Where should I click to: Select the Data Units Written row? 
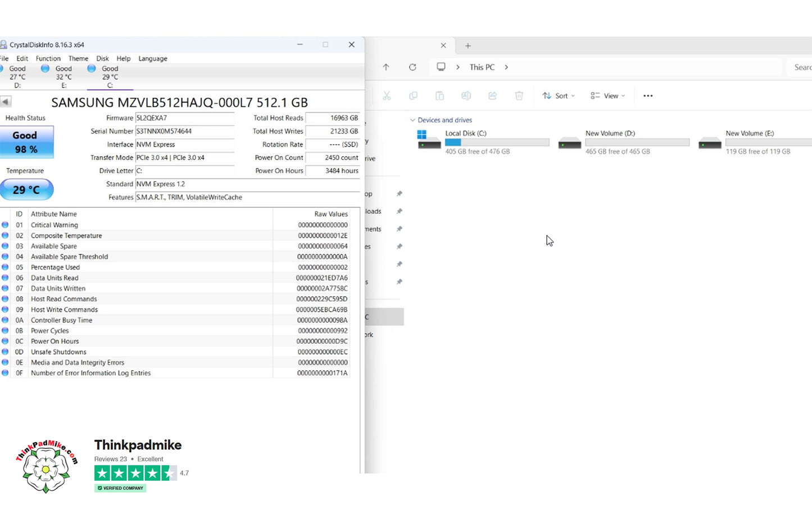pos(175,288)
